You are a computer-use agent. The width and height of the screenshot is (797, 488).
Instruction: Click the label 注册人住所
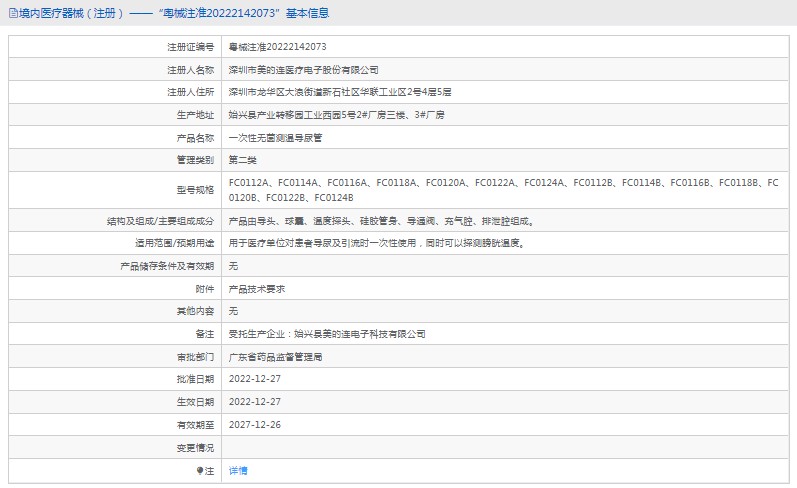click(191, 92)
